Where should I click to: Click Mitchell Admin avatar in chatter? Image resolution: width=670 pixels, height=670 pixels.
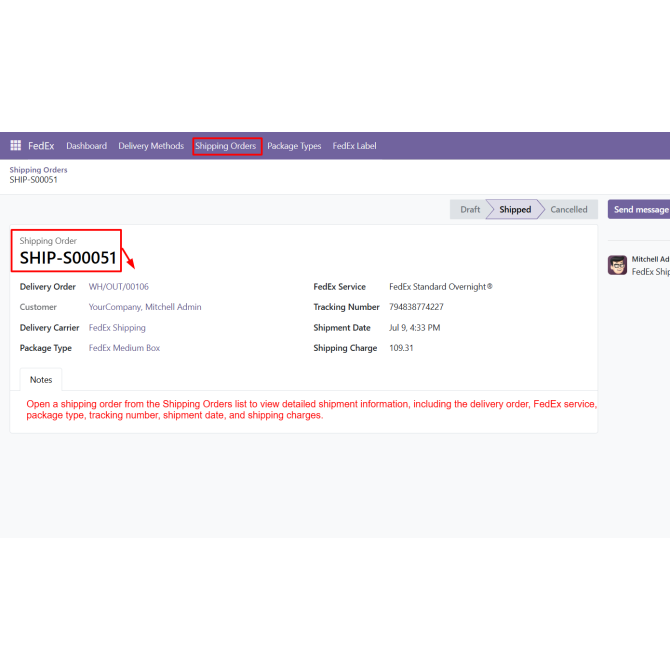tap(617, 265)
